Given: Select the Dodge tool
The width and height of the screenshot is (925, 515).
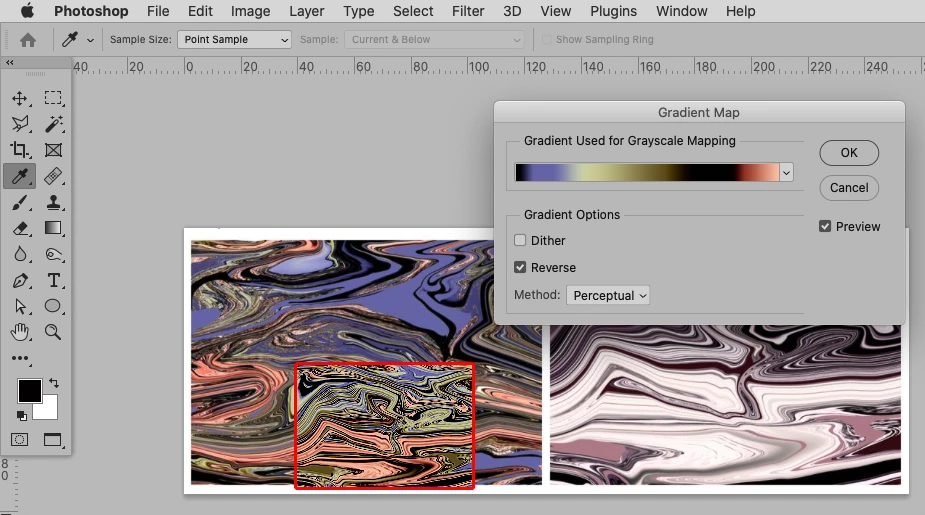Looking at the screenshot, I should 53,254.
